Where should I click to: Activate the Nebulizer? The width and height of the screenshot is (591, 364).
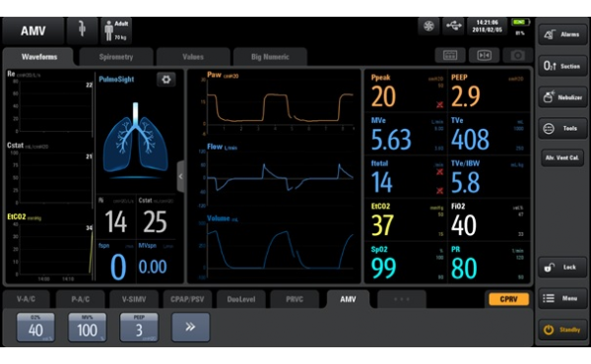(x=562, y=97)
